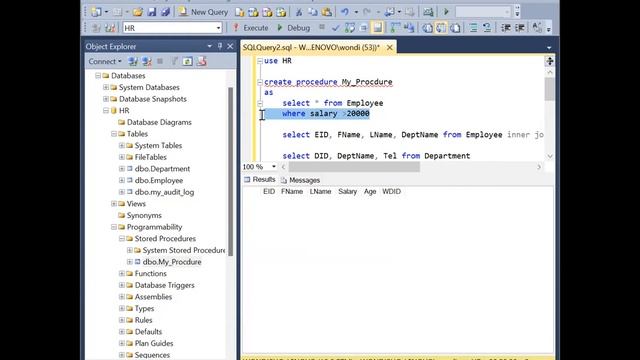The image size is (640, 360).
Task: Expand the dbo.Employee table node
Action: click(122, 180)
